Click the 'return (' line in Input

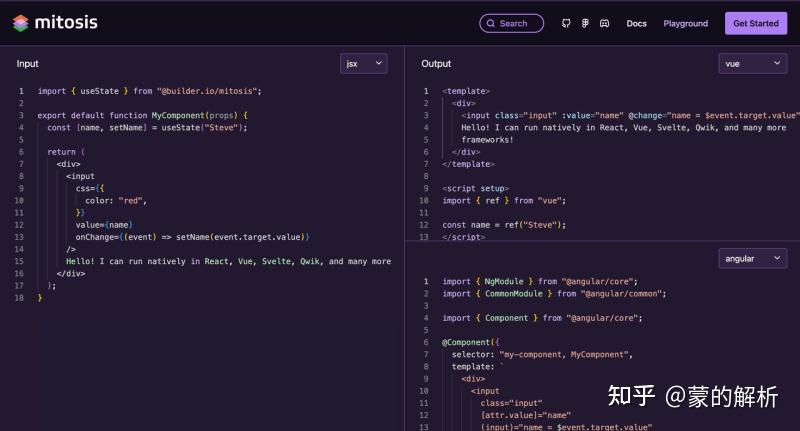66,152
